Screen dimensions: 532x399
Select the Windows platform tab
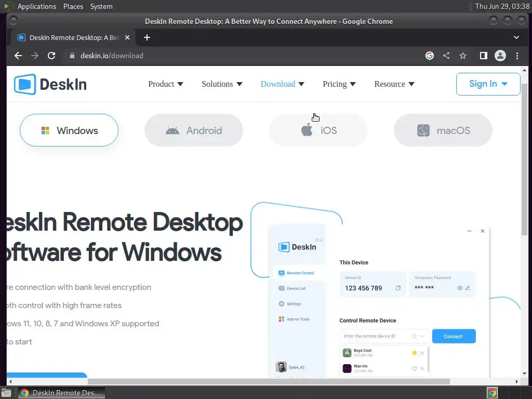pyautogui.click(x=69, y=130)
